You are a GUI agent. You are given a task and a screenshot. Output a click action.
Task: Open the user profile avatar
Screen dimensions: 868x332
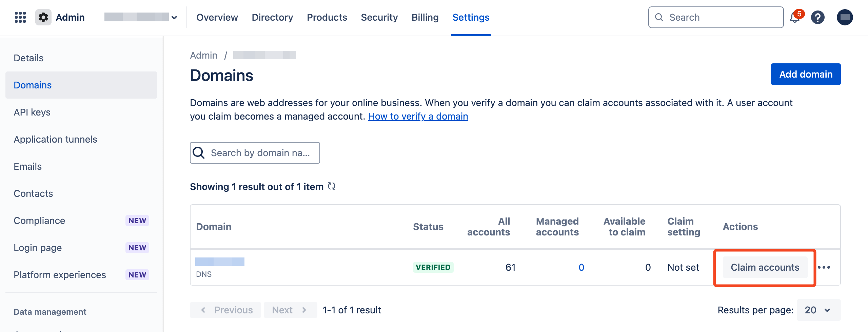[845, 17]
